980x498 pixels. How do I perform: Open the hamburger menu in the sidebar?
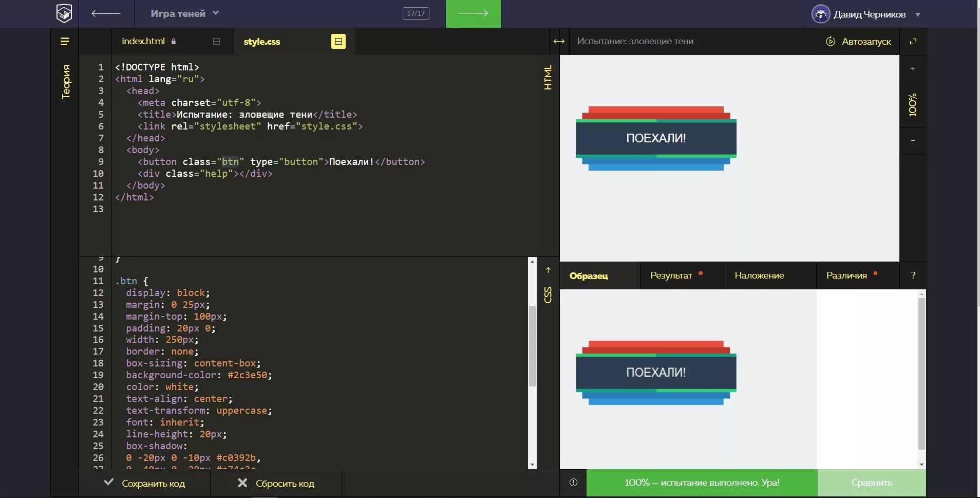[x=65, y=41]
